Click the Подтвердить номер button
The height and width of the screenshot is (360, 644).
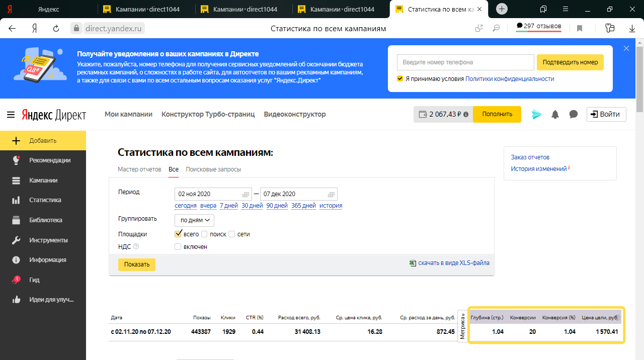point(570,62)
